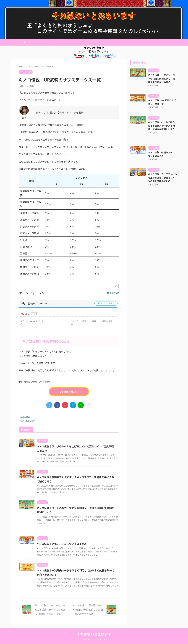This screenshot has height=644, width=188.
Task: Click the speech bubbles icon beside 武魂サブステ
Action: pos(24,303)
